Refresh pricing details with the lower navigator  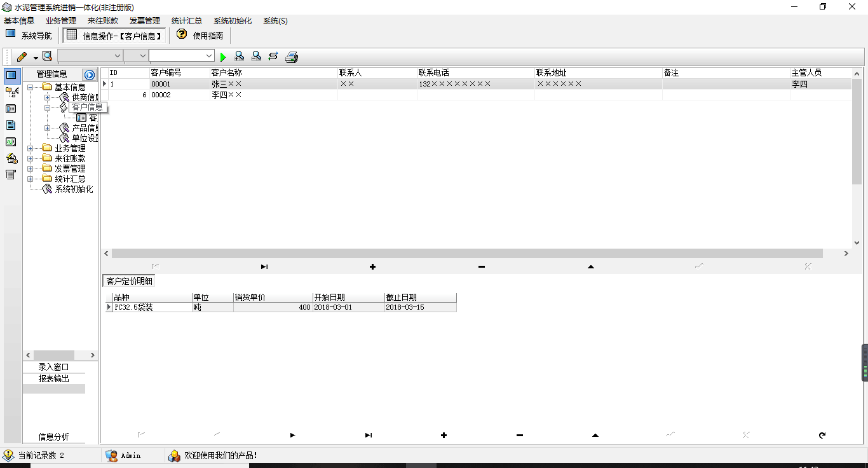click(822, 436)
